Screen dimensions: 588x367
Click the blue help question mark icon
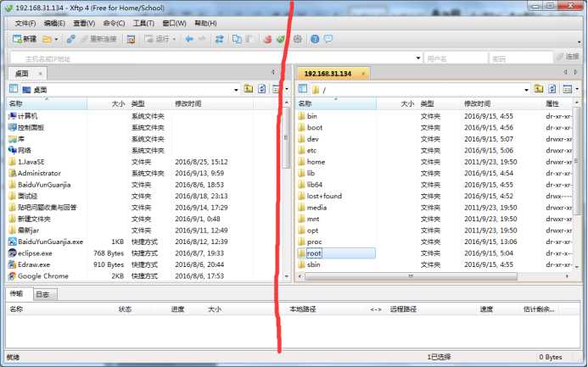pos(315,39)
